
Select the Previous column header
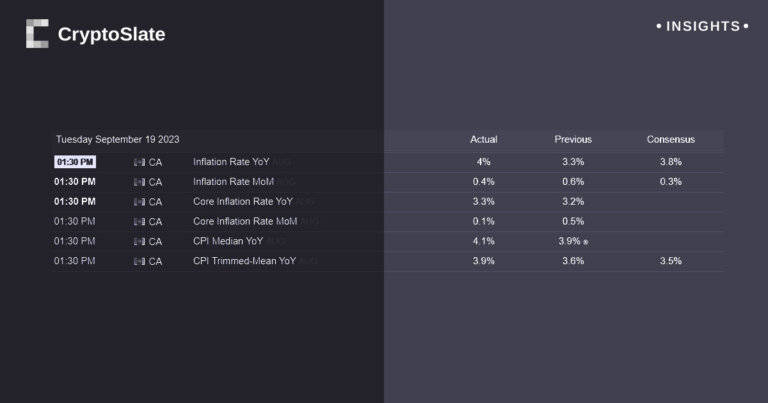pos(573,139)
